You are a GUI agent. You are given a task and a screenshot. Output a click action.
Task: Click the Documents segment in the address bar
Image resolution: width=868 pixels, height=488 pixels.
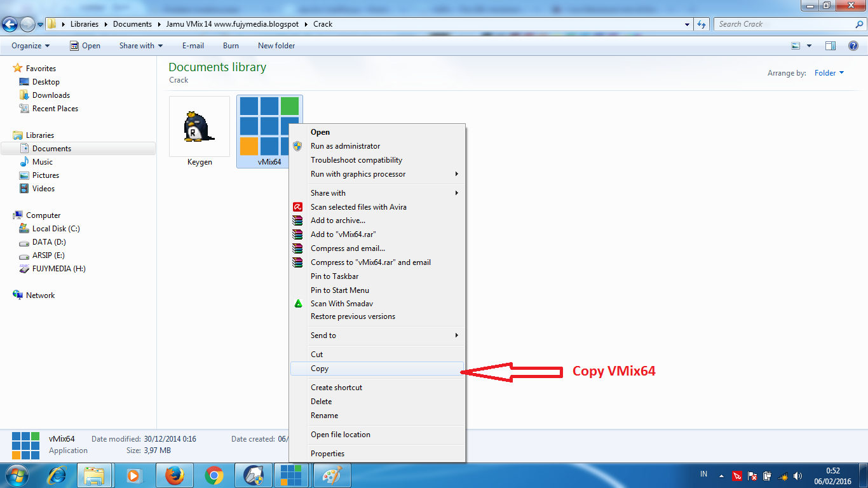(x=132, y=24)
